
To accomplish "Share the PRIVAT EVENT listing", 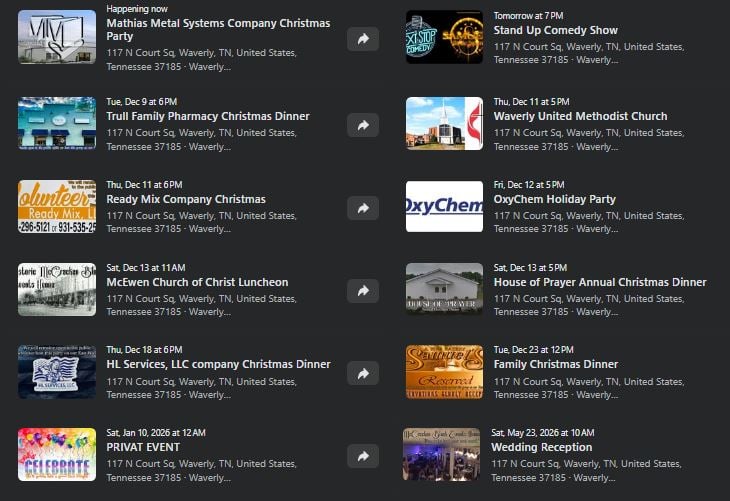I will tap(363, 456).
